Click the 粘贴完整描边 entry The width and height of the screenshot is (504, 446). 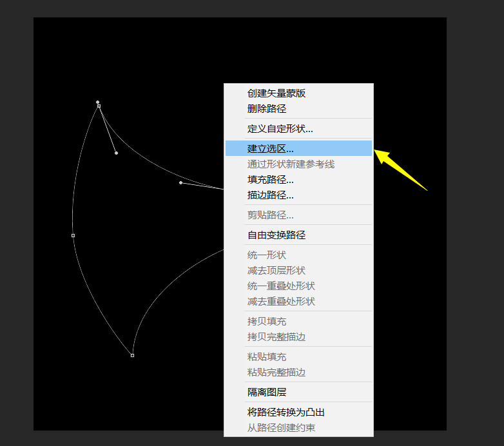[x=298, y=372]
